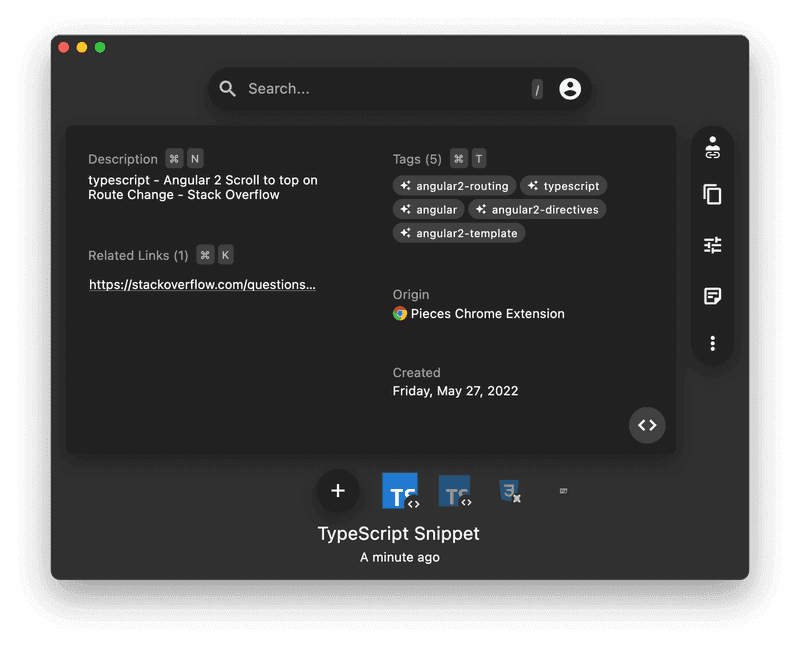Click the angular2-routing tag
Viewport: 800px width, 647px height.
(x=454, y=186)
